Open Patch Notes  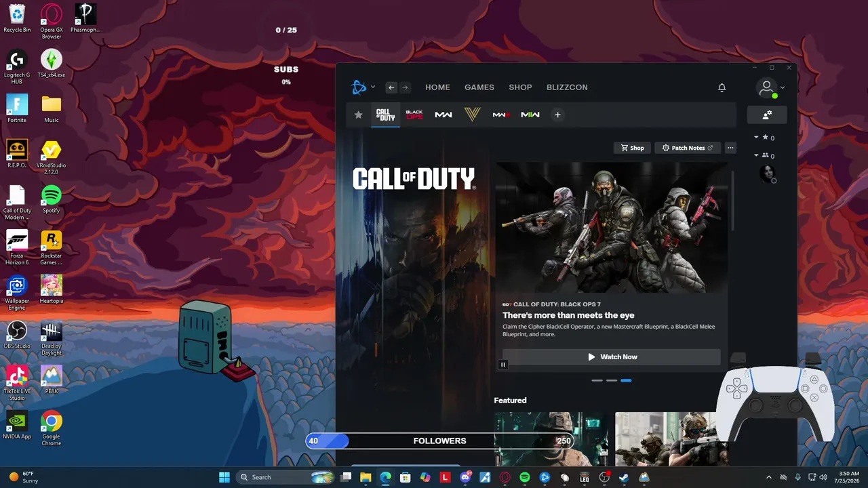pos(687,148)
